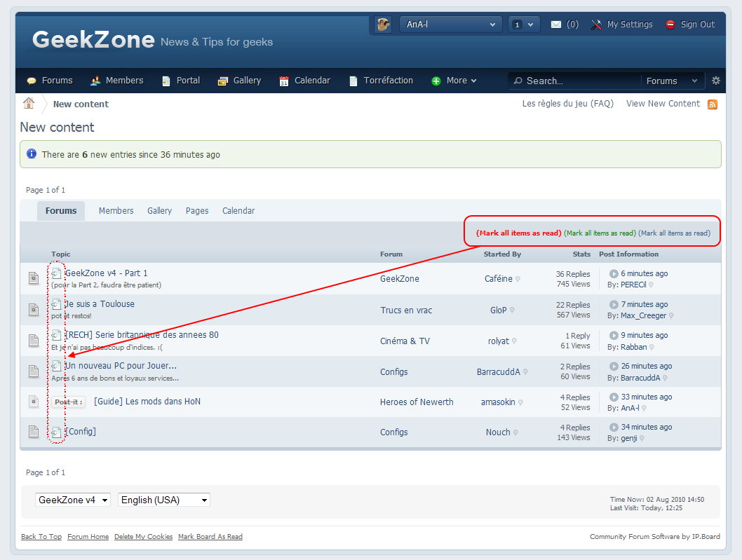
Task: Open Caféine's profile popup marker
Action: [x=518, y=279]
